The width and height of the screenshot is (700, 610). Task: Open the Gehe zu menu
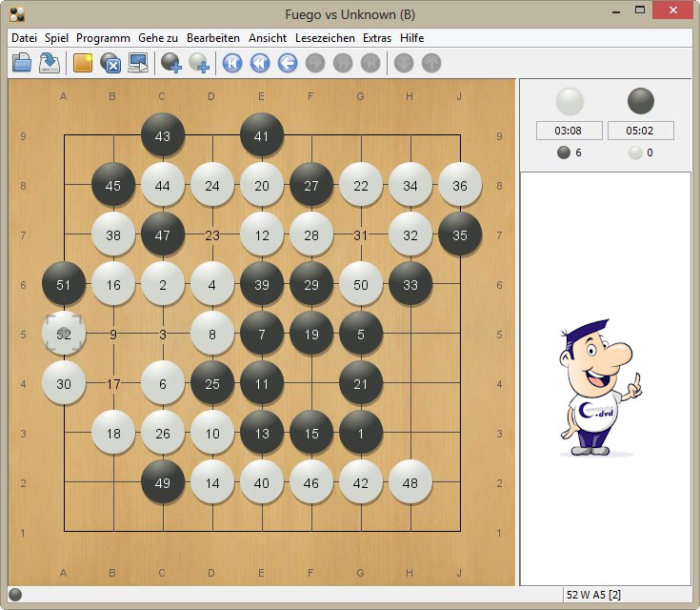click(x=158, y=38)
